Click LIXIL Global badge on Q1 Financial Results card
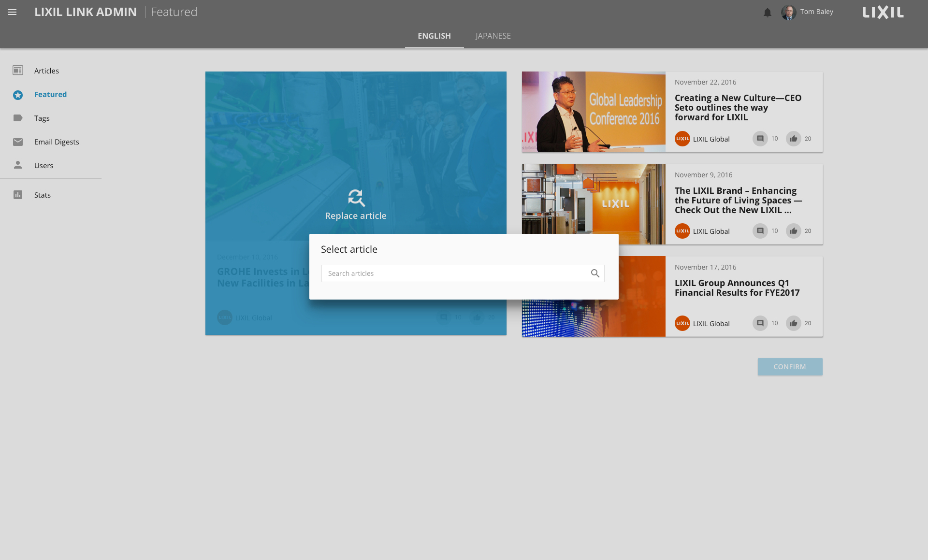The height and width of the screenshot is (560, 928). click(x=682, y=323)
